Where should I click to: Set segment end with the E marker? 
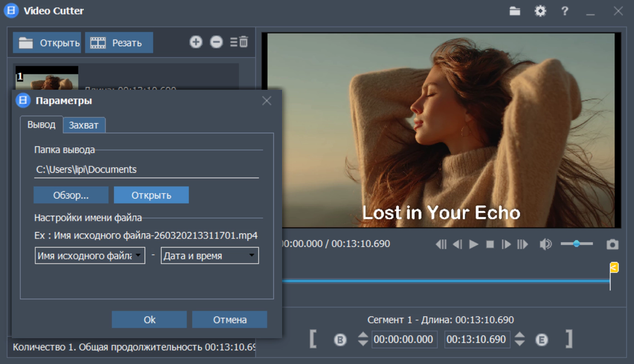point(541,340)
